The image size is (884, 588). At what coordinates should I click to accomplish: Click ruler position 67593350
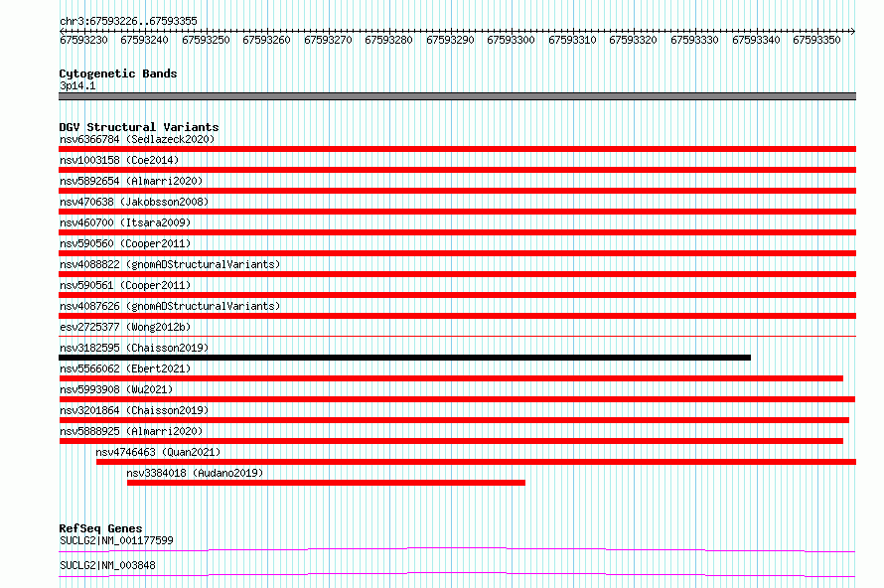point(816,40)
